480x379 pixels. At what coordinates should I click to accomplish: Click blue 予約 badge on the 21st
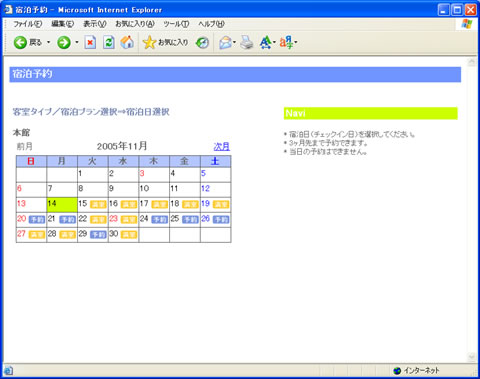click(68, 219)
